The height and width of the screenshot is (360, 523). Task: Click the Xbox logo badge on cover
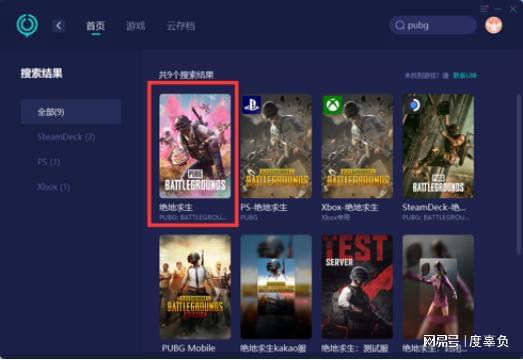(333, 105)
